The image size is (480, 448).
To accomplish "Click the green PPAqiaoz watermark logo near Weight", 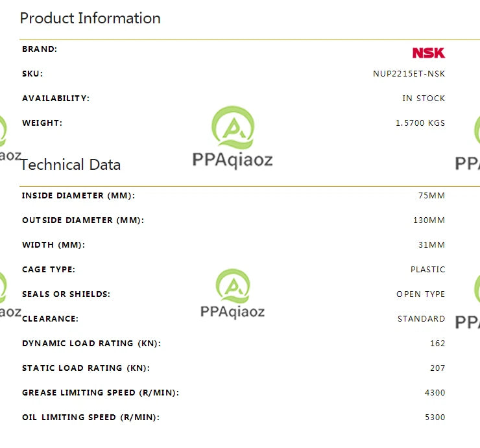I will [233, 128].
